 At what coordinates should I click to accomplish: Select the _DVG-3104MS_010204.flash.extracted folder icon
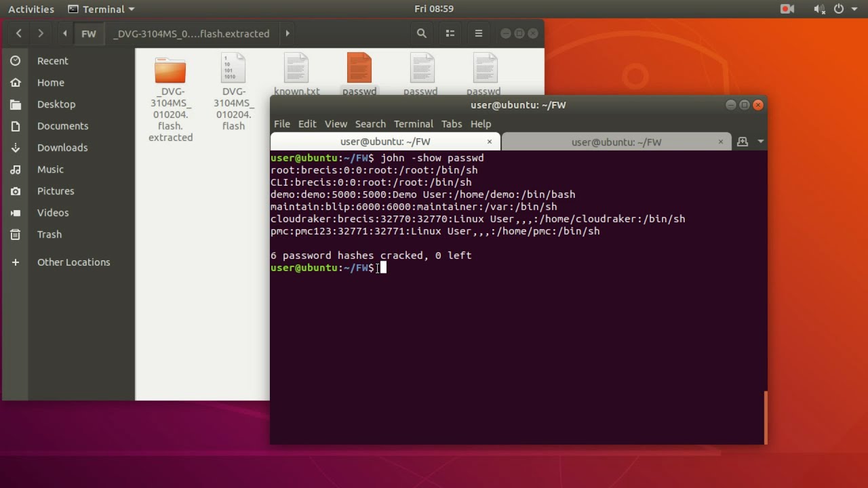click(x=170, y=70)
